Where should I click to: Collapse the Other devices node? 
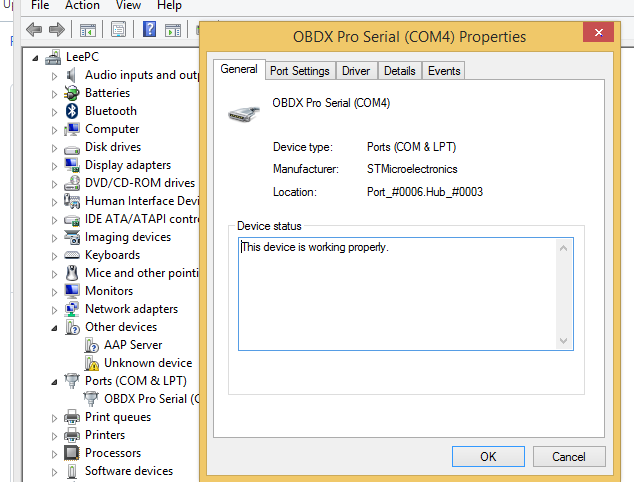[x=54, y=328]
